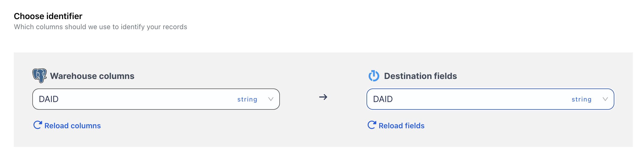644x159 pixels.
Task: Click the circular arrow beside Reload fields
Action: coord(372,125)
